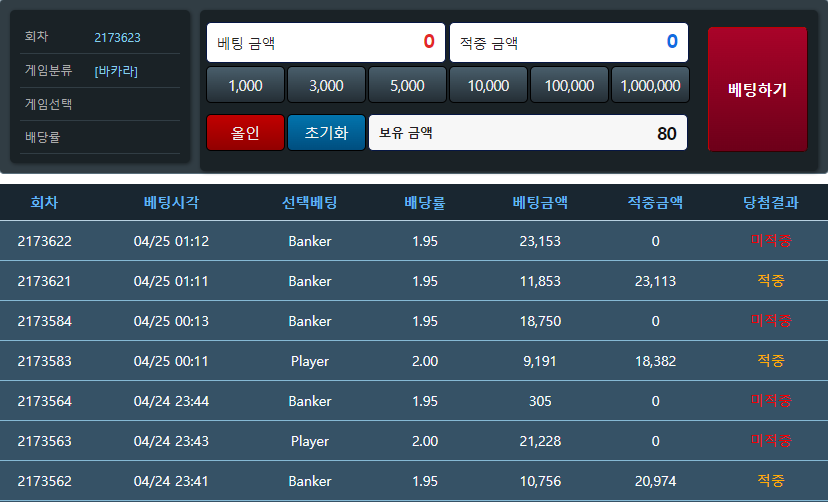Pick the 100,000 amount button

click(x=569, y=86)
